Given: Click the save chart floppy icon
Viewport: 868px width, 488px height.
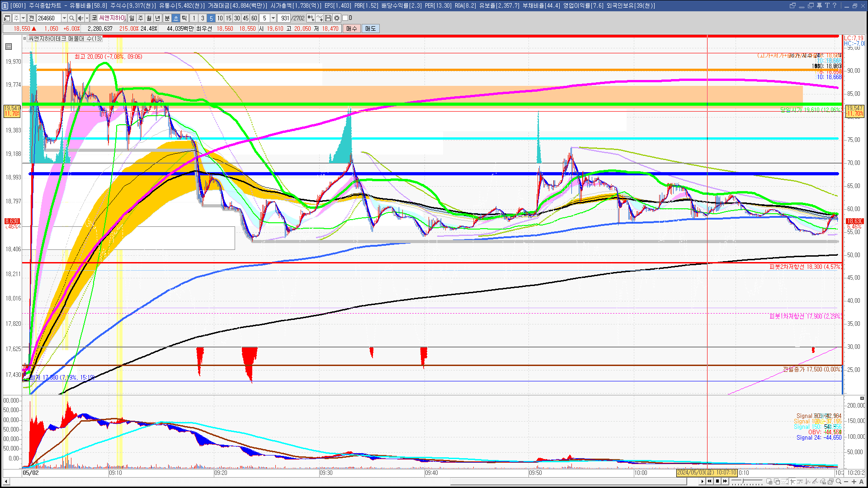Looking at the screenshot, I should 328,18.
